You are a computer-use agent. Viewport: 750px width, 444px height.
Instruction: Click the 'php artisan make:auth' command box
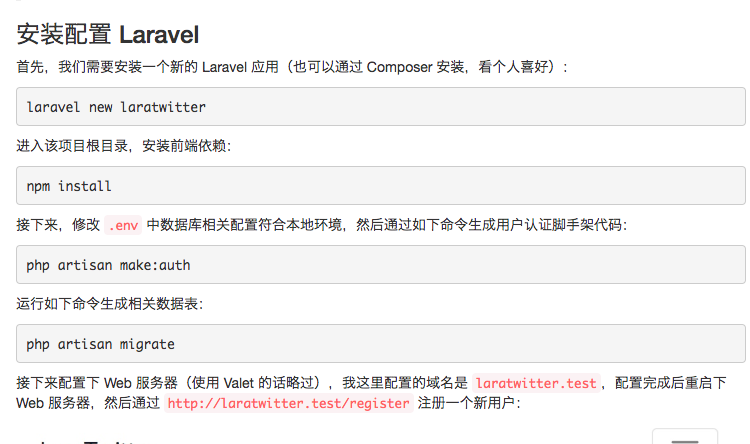[381, 265]
